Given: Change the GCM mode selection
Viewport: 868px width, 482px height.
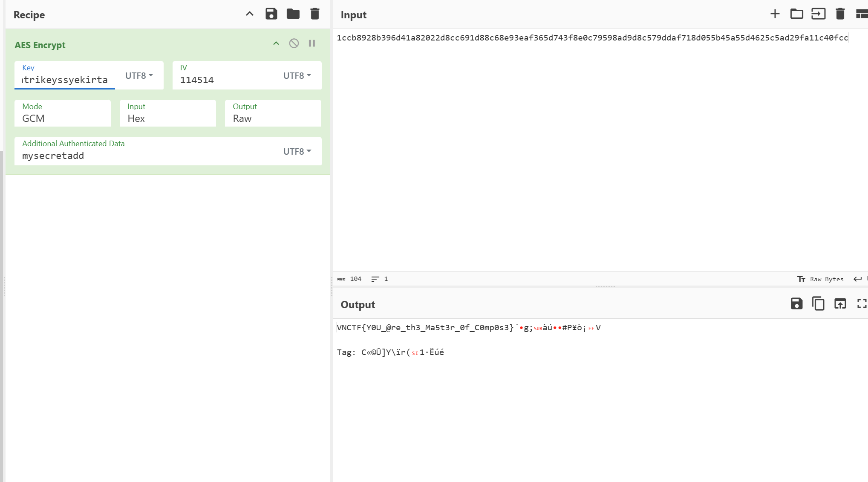Looking at the screenshot, I should (x=62, y=118).
